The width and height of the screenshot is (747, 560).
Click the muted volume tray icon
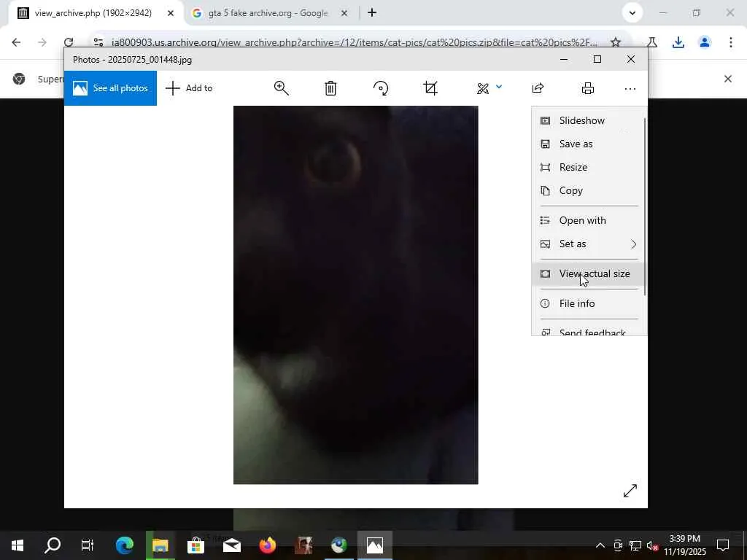(x=652, y=545)
